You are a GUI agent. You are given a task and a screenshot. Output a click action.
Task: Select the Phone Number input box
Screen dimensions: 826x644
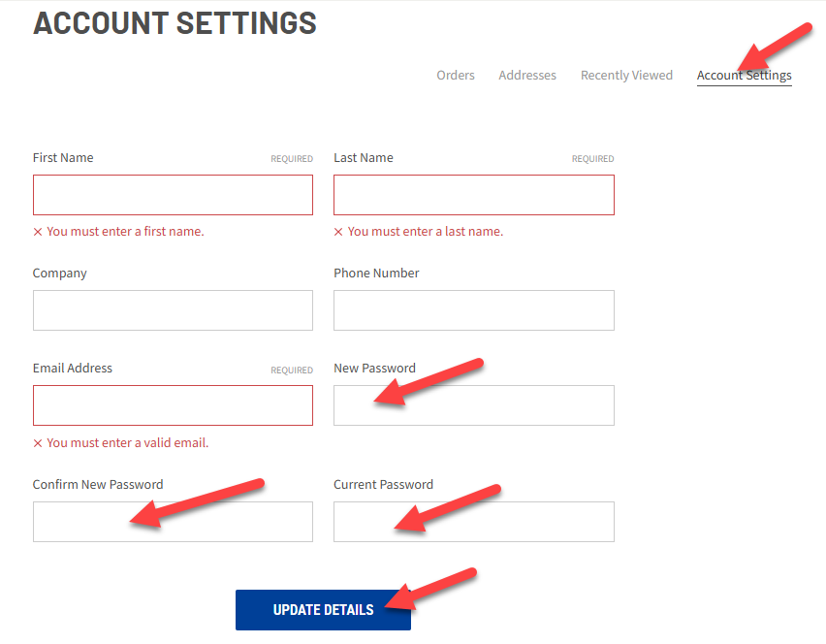473,310
